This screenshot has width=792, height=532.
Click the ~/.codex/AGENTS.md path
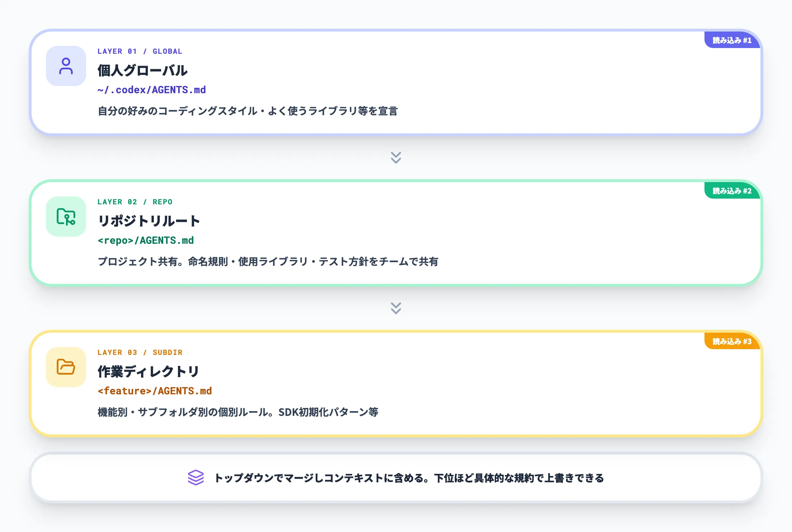pyautogui.click(x=152, y=90)
